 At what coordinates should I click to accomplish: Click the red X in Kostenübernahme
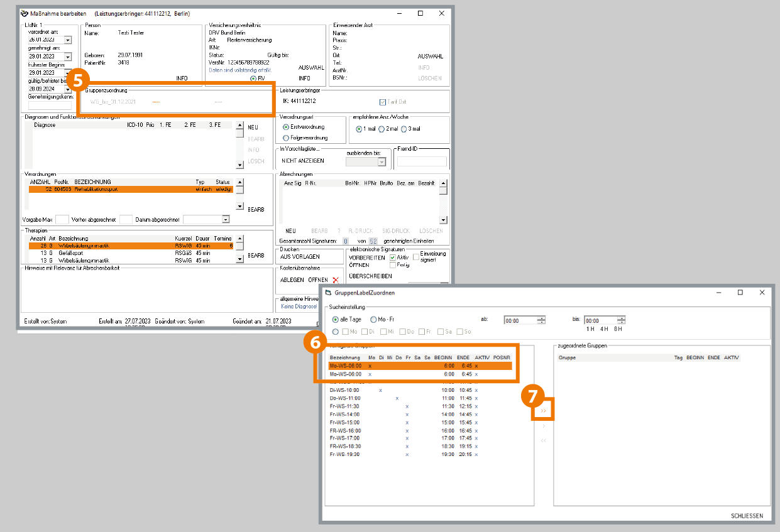(x=335, y=280)
